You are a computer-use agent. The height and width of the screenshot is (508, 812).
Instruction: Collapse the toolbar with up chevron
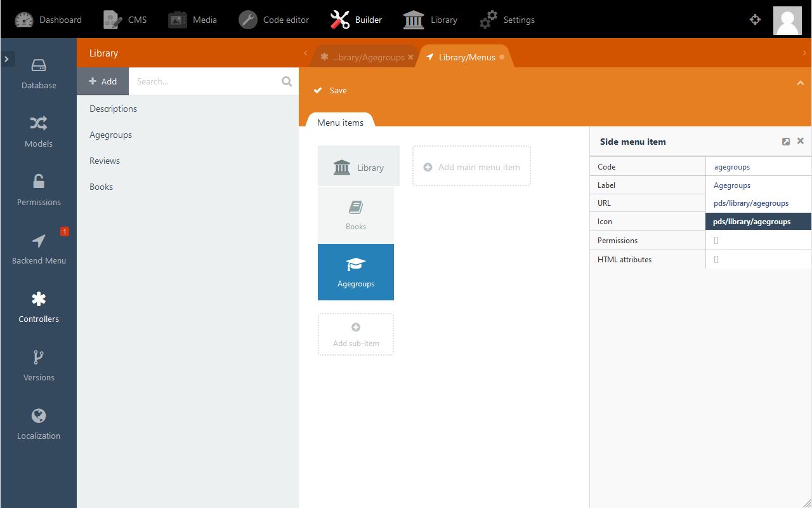tap(800, 83)
